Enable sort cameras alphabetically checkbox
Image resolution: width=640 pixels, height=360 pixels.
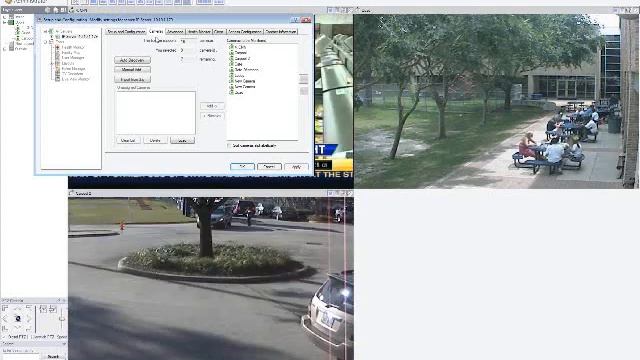tap(229, 146)
